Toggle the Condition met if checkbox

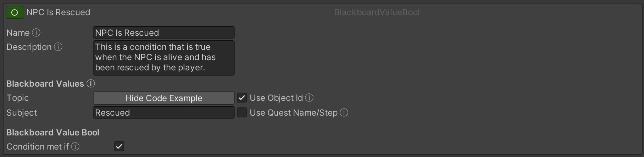click(x=119, y=146)
